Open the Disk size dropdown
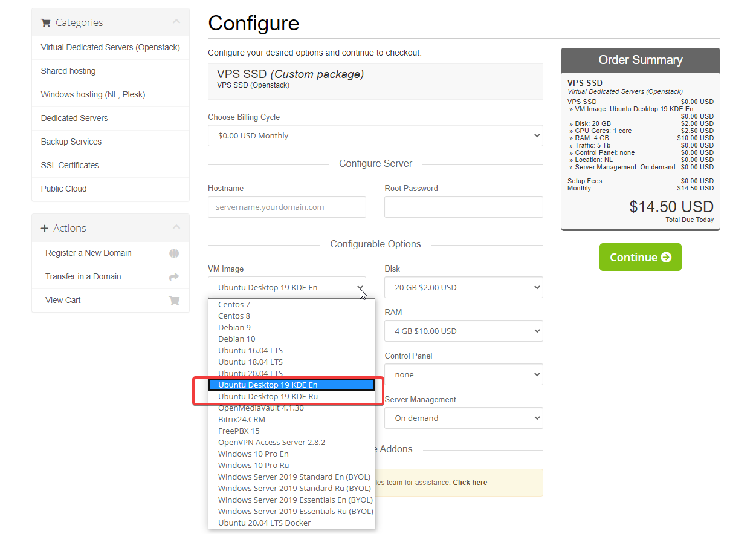 (464, 287)
